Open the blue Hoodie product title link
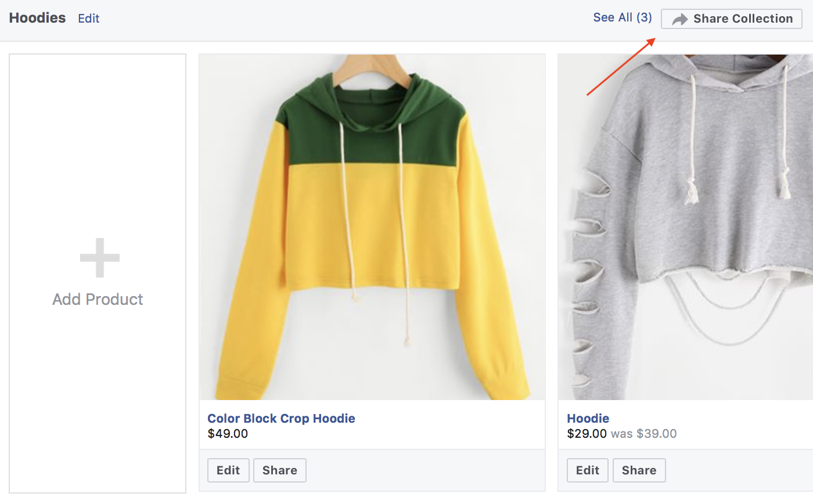The width and height of the screenshot is (813, 504). 588,418
